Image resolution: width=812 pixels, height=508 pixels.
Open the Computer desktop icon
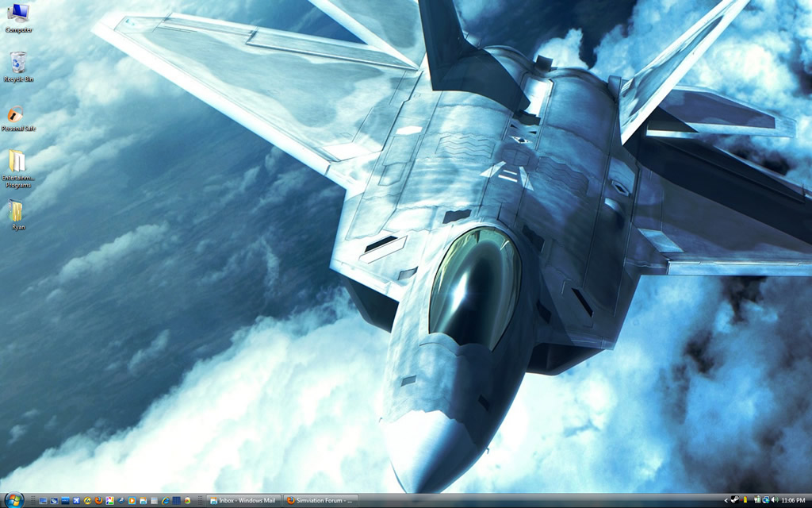17,17
